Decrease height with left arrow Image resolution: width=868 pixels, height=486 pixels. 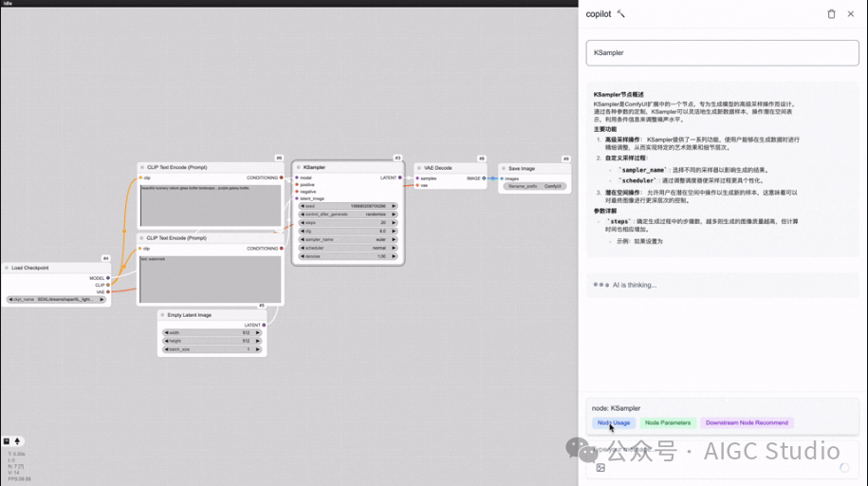pyautogui.click(x=166, y=342)
